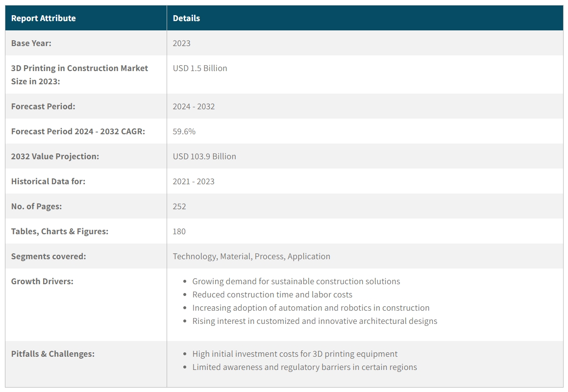Click the high initial investment costs bullet
Screen dimensions: 568x392
[x=295, y=354]
